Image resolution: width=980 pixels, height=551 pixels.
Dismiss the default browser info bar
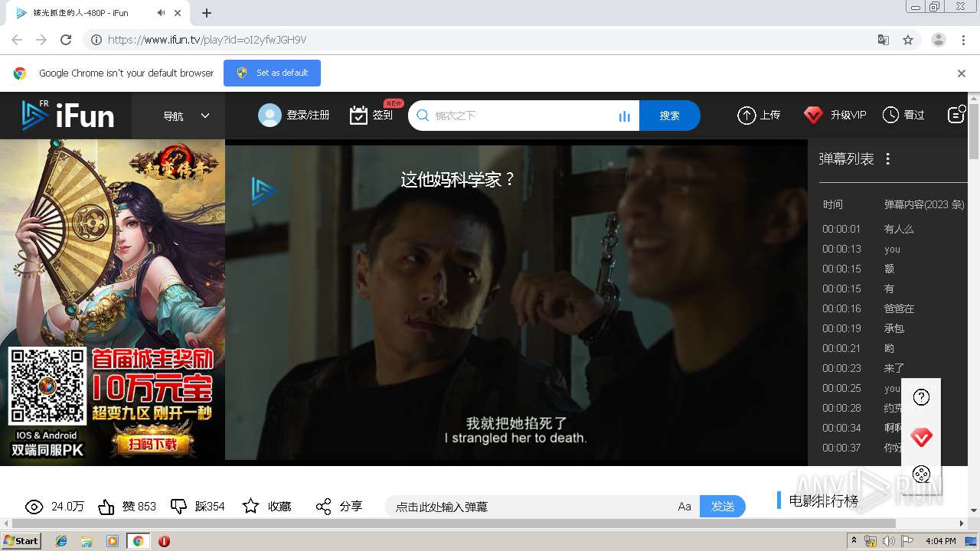click(x=962, y=73)
